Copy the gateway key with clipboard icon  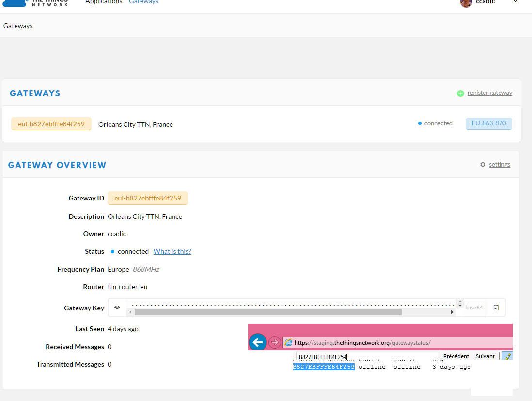pos(496,308)
